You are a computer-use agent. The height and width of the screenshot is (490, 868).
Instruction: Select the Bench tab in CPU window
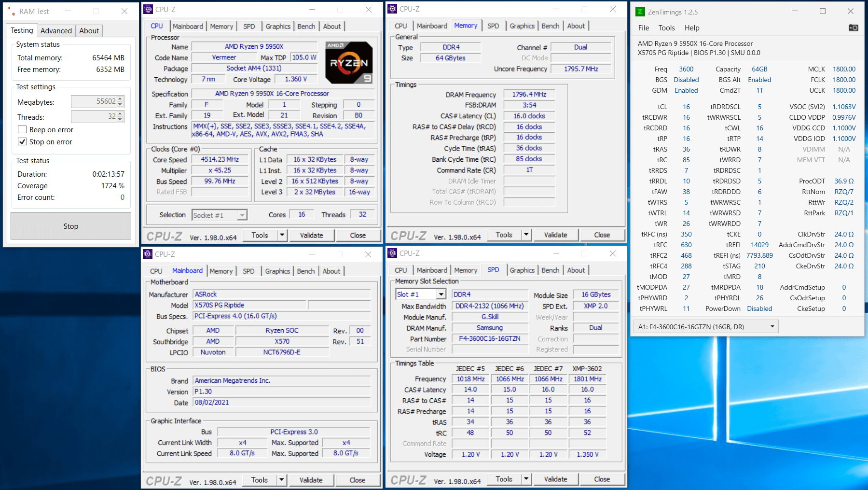[x=306, y=27]
